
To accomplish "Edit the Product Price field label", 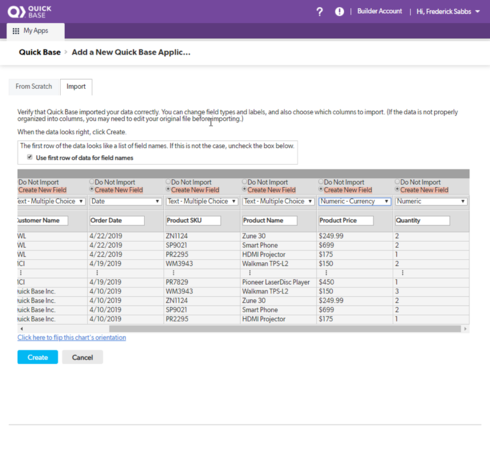I will [346, 221].
